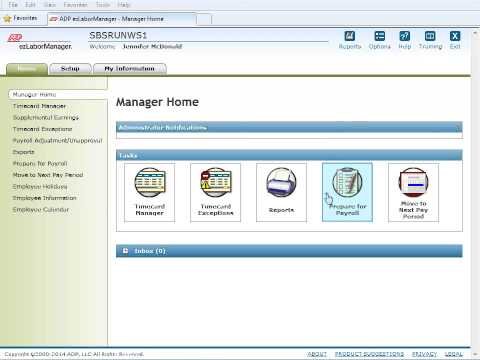Open the Tools menu
This screenshot has width=480, height=360.
(103, 5)
